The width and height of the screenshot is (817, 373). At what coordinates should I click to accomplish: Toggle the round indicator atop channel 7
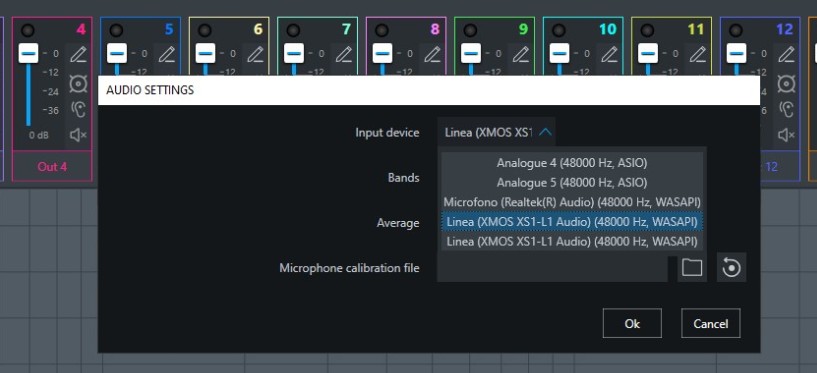[x=293, y=30]
